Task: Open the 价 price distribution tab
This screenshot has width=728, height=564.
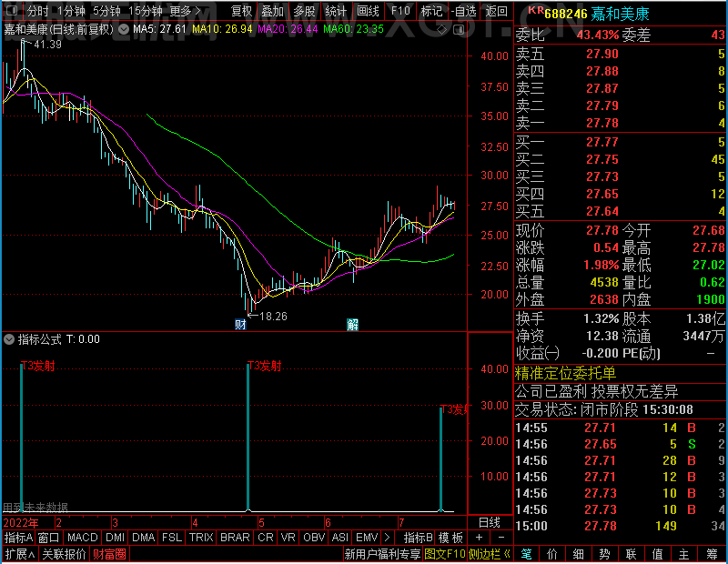Action: (552, 554)
